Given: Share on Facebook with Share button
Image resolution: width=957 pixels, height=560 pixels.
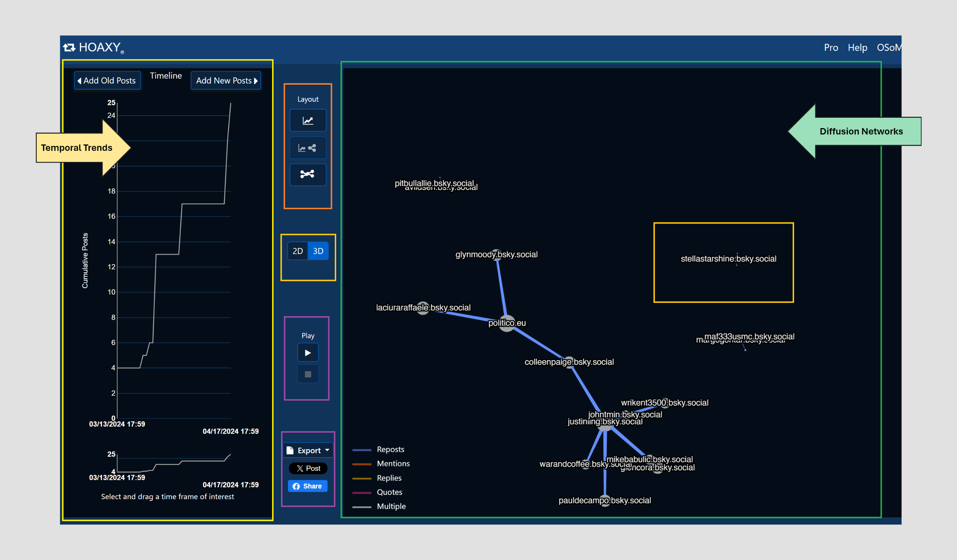Looking at the screenshot, I should point(308,486).
